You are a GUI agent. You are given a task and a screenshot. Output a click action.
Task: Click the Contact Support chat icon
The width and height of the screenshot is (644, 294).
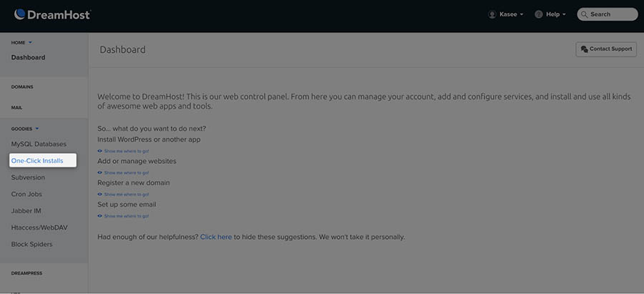click(584, 49)
